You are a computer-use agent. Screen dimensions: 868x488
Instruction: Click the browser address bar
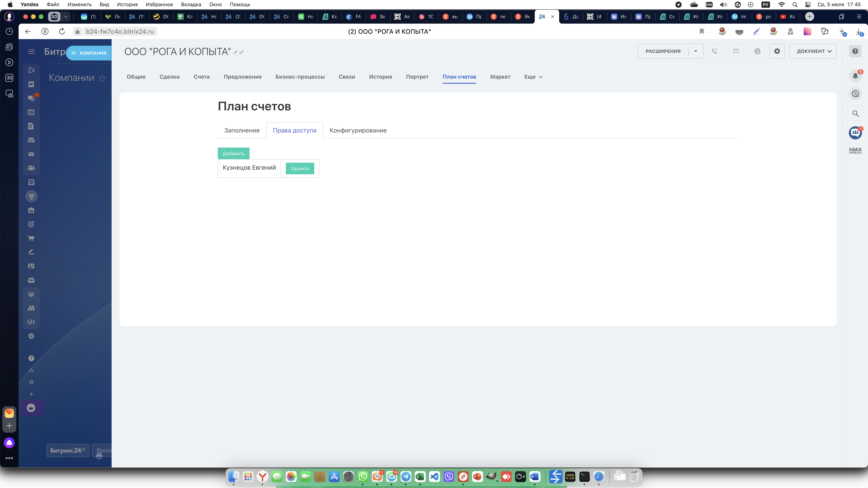(120, 31)
